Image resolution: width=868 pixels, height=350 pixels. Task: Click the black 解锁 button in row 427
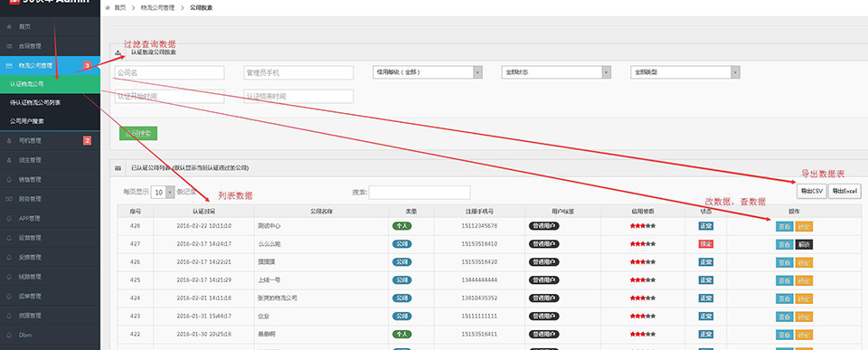point(804,244)
